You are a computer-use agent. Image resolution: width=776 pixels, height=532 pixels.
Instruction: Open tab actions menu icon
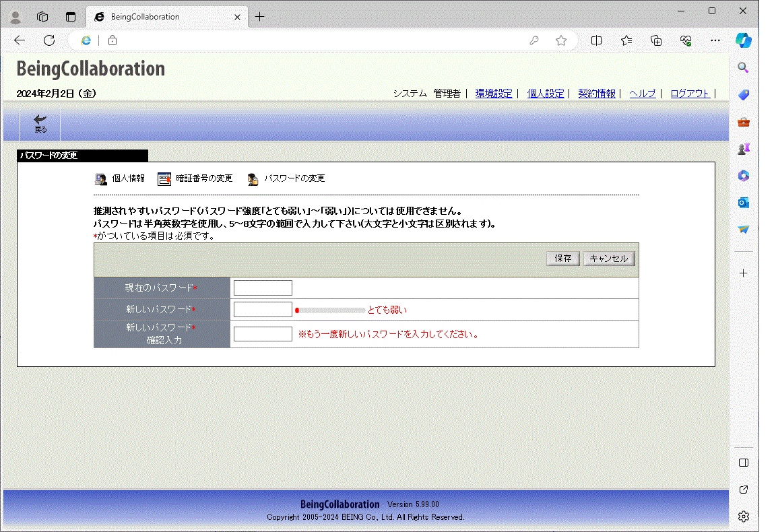71,17
